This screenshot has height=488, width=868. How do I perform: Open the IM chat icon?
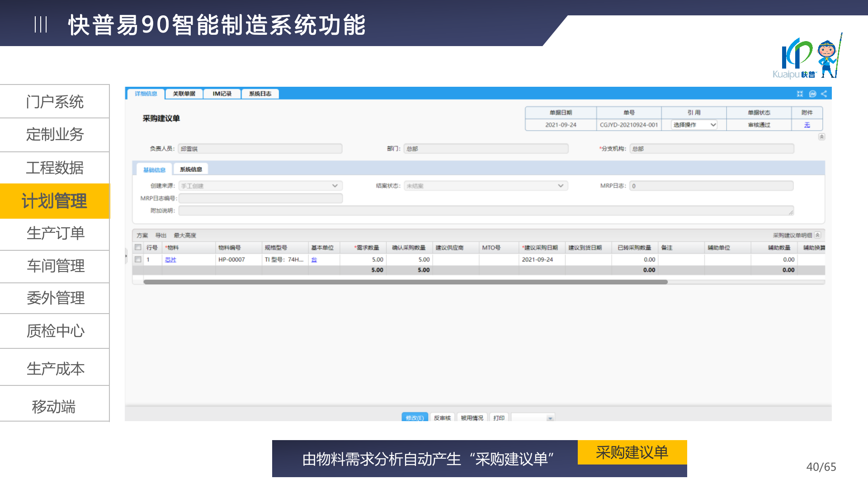click(812, 94)
